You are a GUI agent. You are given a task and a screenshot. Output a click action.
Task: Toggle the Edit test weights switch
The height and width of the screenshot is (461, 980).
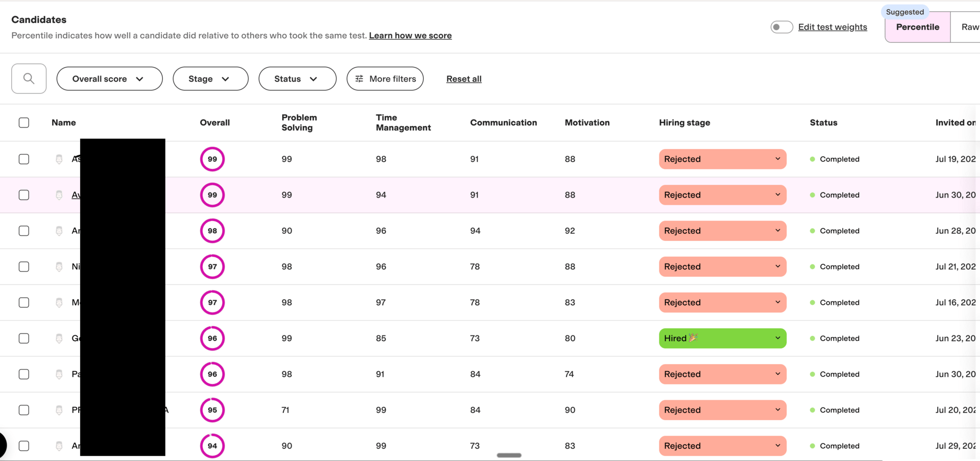pyautogui.click(x=781, y=27)
